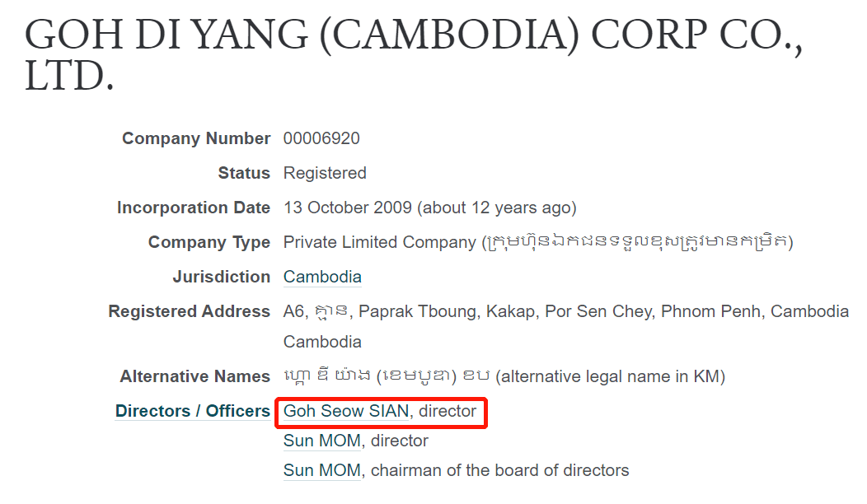Click the Alternative Names label
Viewport: 867px width, 504px height.
coord(194,377)
